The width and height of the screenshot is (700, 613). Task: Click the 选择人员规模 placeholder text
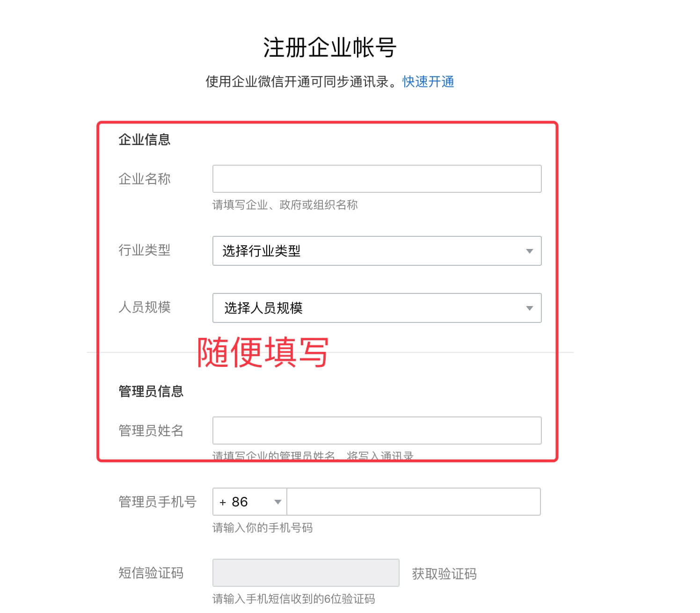click(261, 308)
